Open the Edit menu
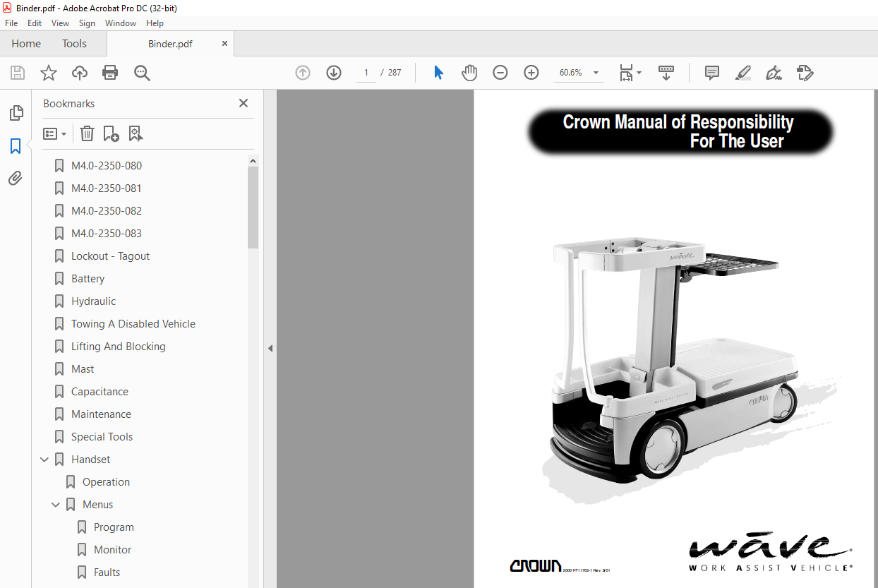Viewport: 878px width, 588px height. pos(35,23)
